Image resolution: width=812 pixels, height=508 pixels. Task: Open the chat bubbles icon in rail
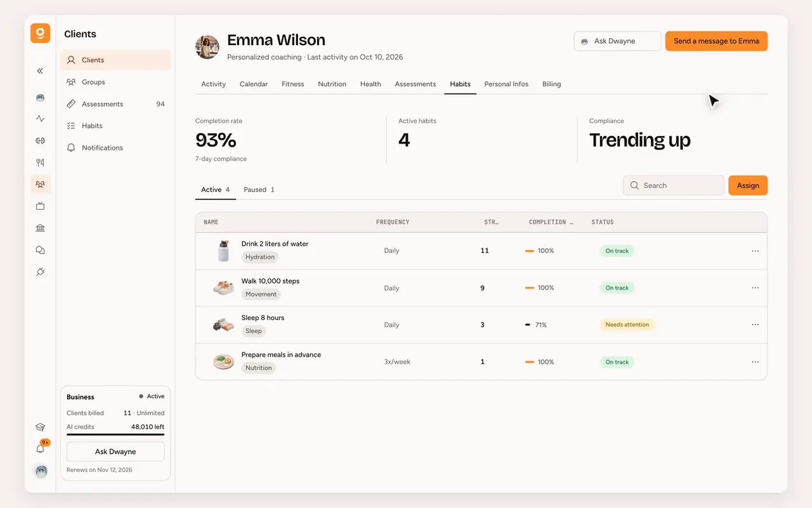click(x=40, y=250)
